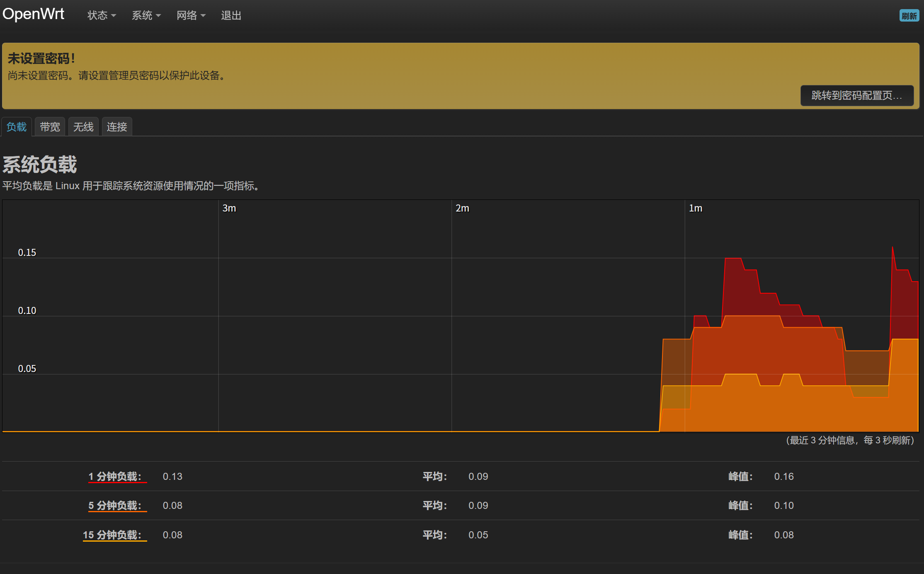Open the 状态 dropdown menu
This screenshot has width=924, height=574.
point(101,16)
